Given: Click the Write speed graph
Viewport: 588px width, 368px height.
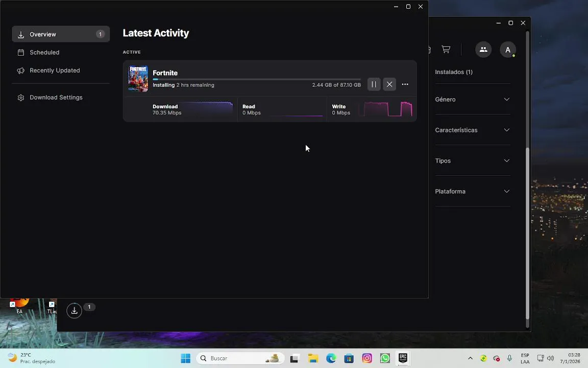Looking at the screenshot, I should coord(386,109).
